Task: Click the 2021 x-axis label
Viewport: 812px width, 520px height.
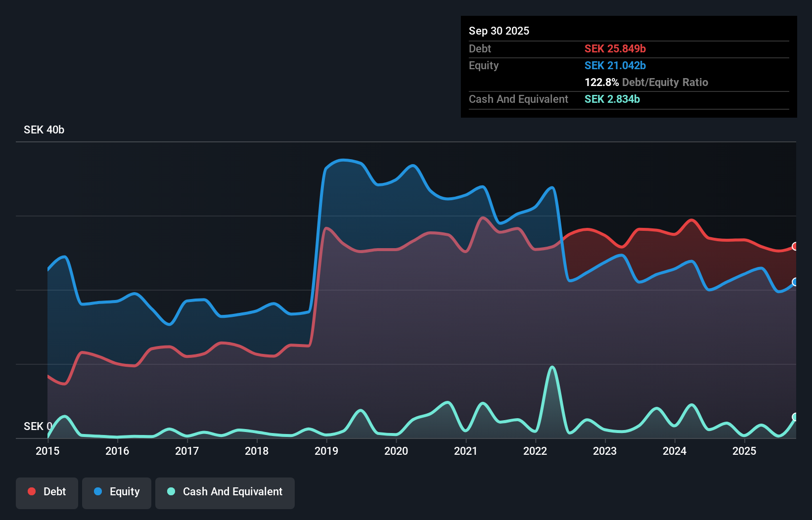Action: (x=466, y=451)
